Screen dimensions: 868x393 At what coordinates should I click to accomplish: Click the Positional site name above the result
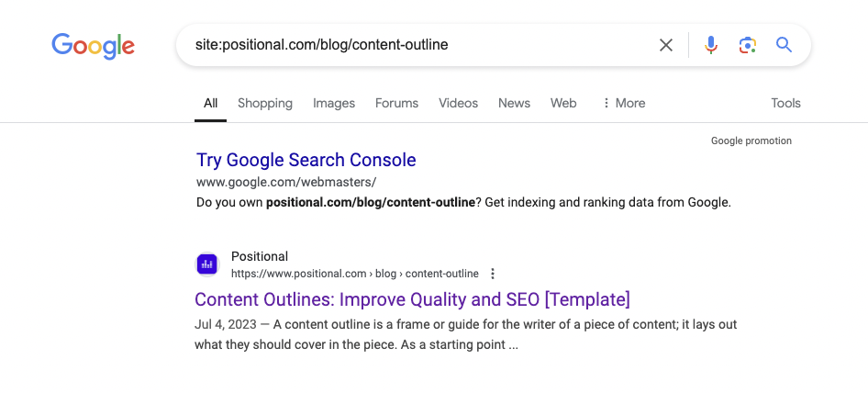(x=260, y=256)
